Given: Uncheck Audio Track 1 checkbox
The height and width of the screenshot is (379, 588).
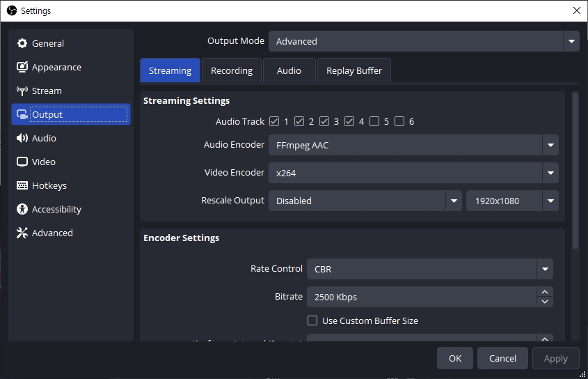Looking at the screenshot, I should click(x=274, y=122).
